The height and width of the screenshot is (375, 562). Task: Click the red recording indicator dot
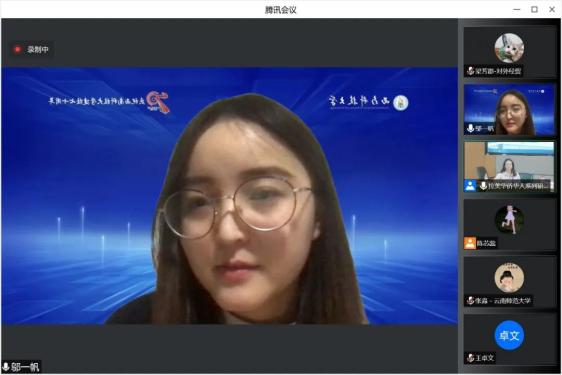[17, 49]
